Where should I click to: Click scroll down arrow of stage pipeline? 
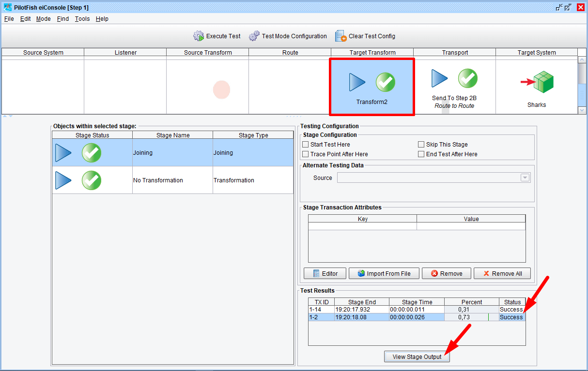point(582,110)
